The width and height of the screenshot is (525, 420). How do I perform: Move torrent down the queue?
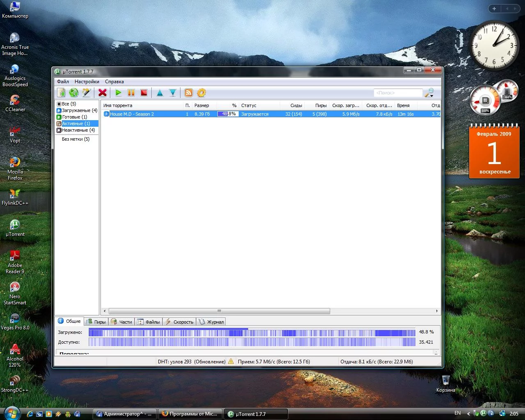(x=173, y=93)
